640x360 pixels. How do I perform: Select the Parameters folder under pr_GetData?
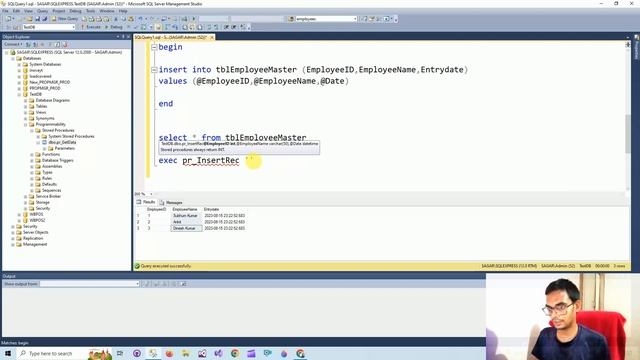(64, 149)
